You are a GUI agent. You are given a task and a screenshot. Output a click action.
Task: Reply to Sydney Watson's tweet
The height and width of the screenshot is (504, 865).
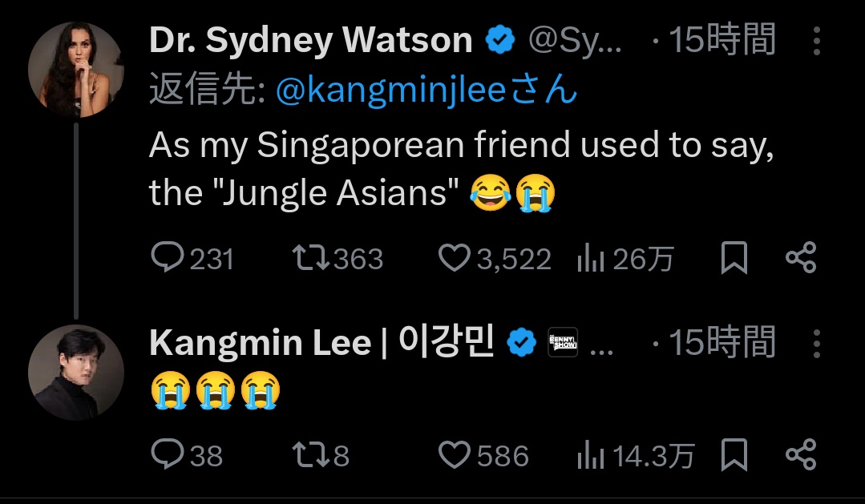tap(167, 258)
